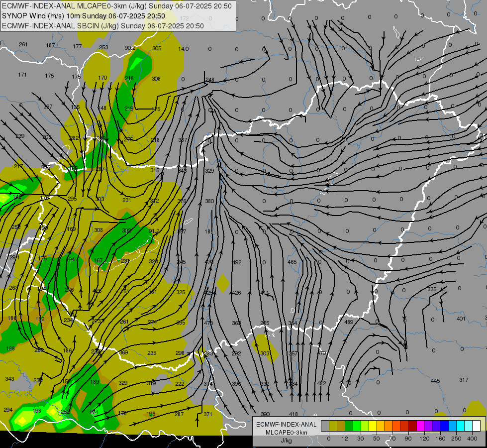Click the legend scale label '160'
This screenshot has width=487, height=448.
click(x=440, y=439)
